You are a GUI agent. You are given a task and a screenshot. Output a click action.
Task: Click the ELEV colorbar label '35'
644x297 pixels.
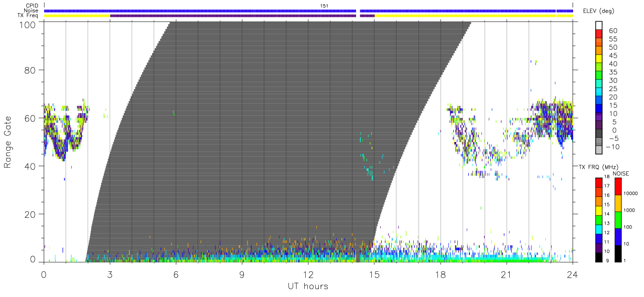[613, 72]
